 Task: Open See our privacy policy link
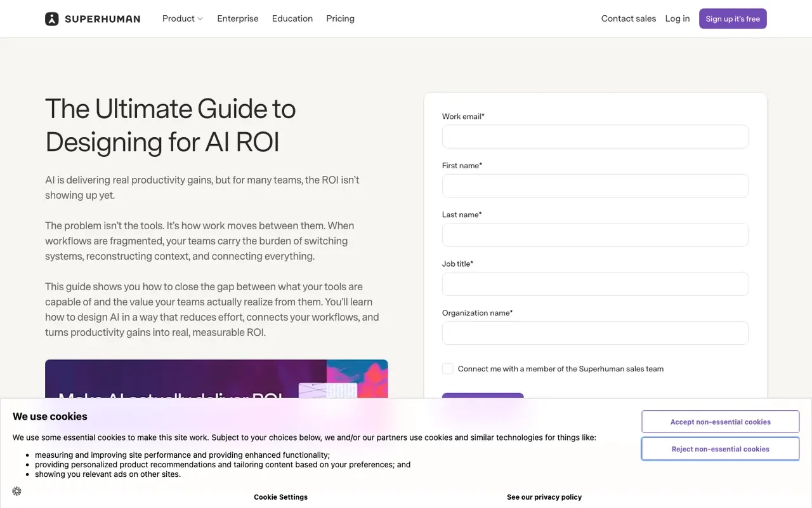(544, 497)
